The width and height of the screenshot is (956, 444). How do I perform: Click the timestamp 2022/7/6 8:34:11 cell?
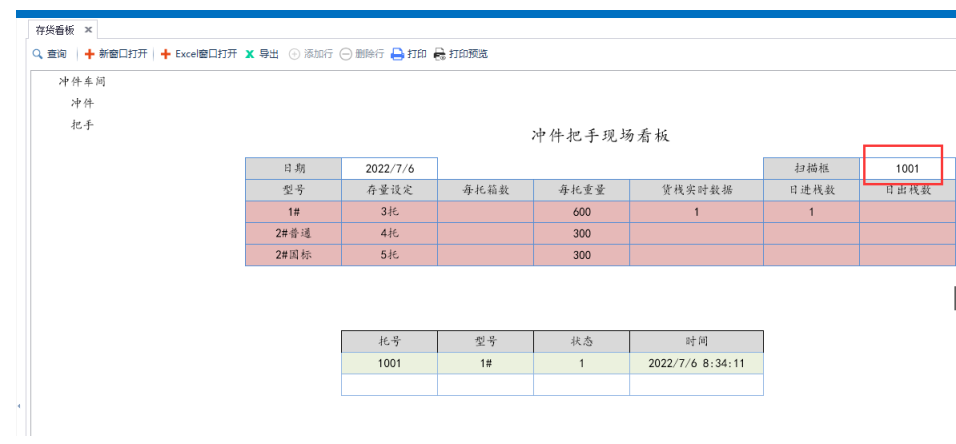[x=695, y=363]
